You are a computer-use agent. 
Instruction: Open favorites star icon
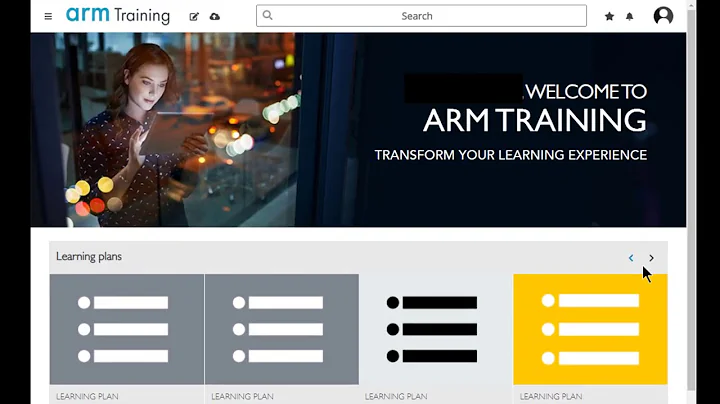609,17
